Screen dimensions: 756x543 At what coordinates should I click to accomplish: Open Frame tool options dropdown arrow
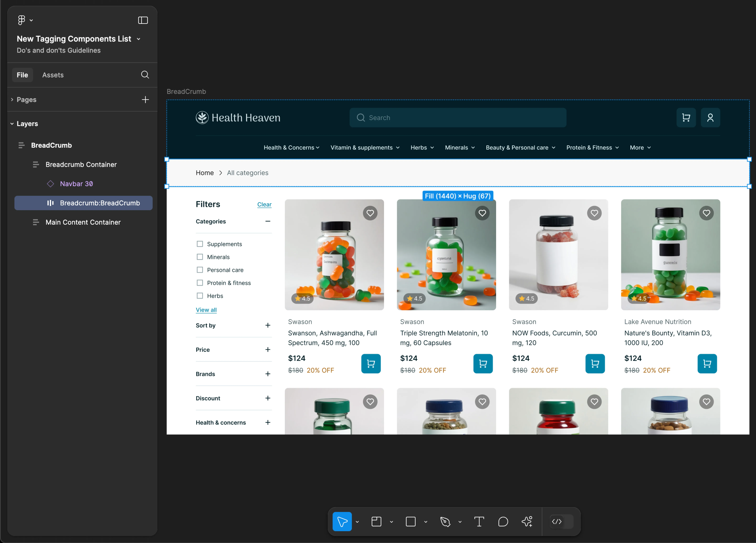[x=391, y=522]
